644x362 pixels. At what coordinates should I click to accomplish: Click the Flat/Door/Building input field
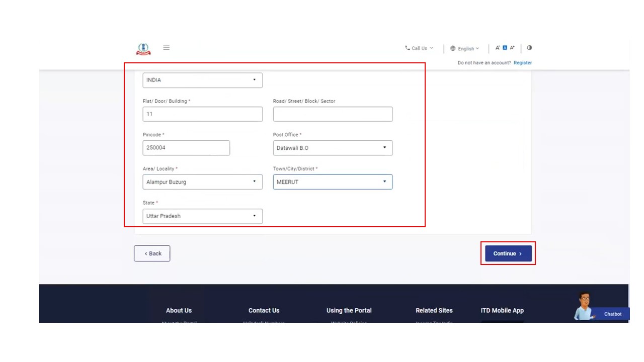(202, 114)
